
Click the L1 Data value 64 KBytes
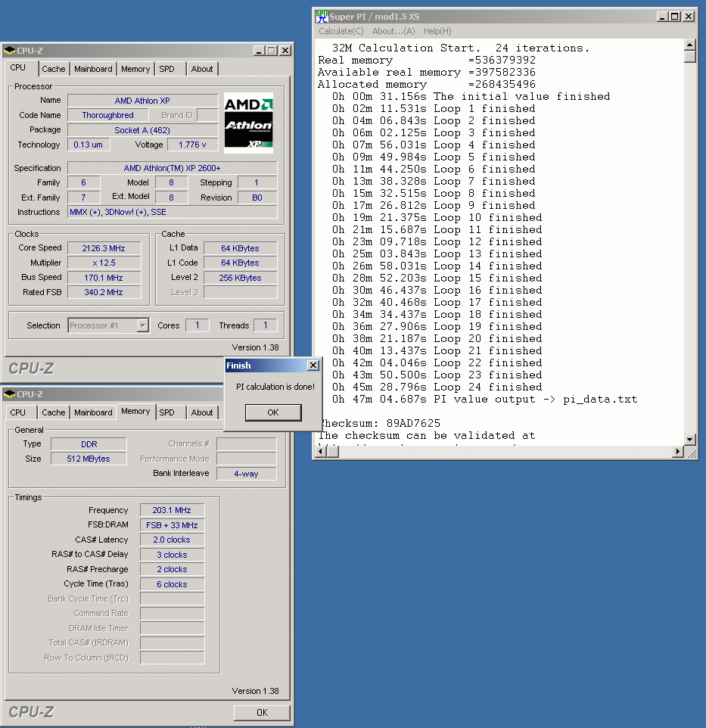pyautogui.click(x=241, y=248)
